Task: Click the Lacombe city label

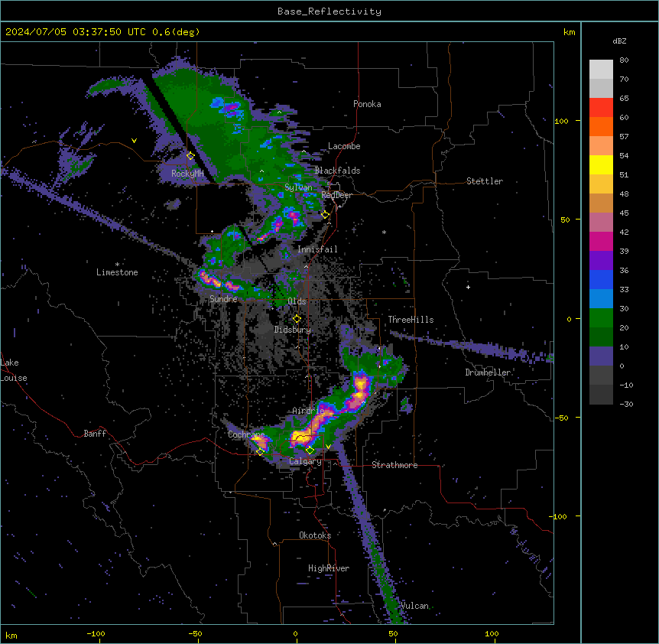Action: pyautogui.click(x=344, y=146)
